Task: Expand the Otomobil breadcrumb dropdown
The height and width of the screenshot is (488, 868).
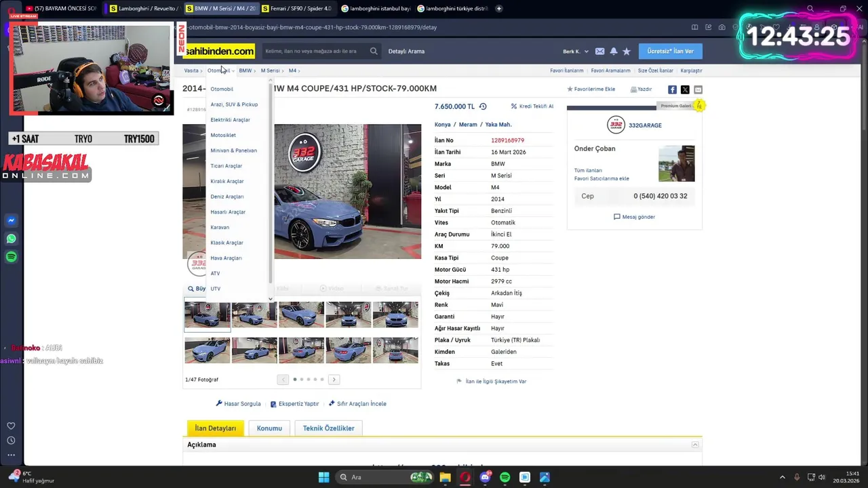Action: point(220,70)
